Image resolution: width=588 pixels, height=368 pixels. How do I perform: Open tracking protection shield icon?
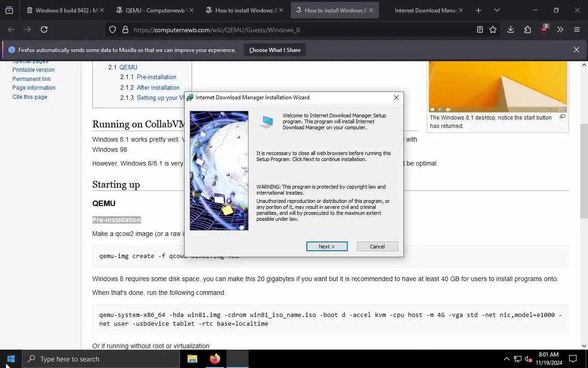113,29
